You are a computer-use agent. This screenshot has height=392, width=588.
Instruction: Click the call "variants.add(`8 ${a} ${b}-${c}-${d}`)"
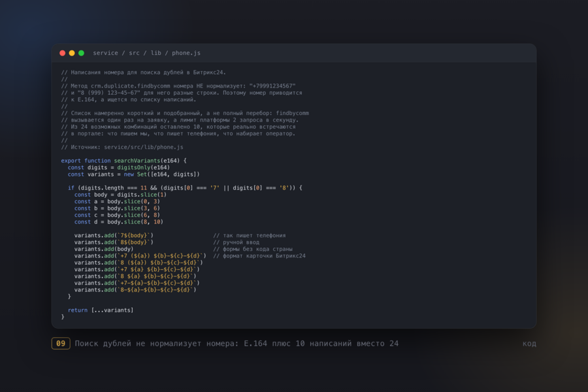[135, 276]
